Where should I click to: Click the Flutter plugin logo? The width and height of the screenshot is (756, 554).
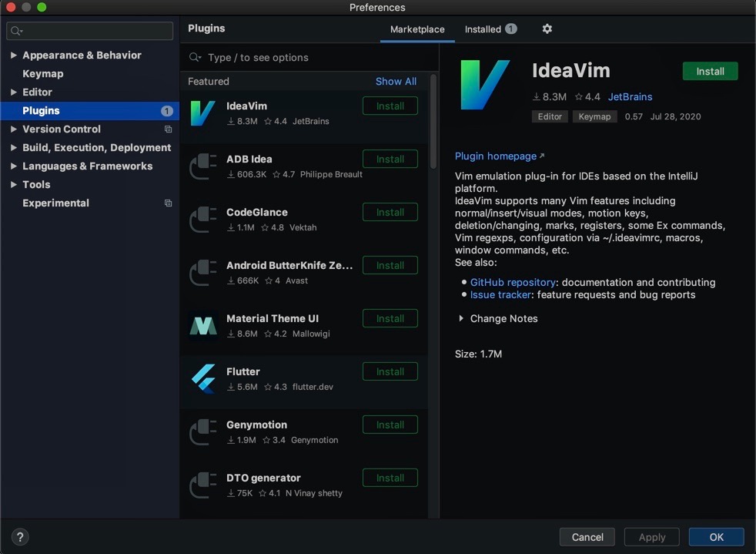coord(203,379)
